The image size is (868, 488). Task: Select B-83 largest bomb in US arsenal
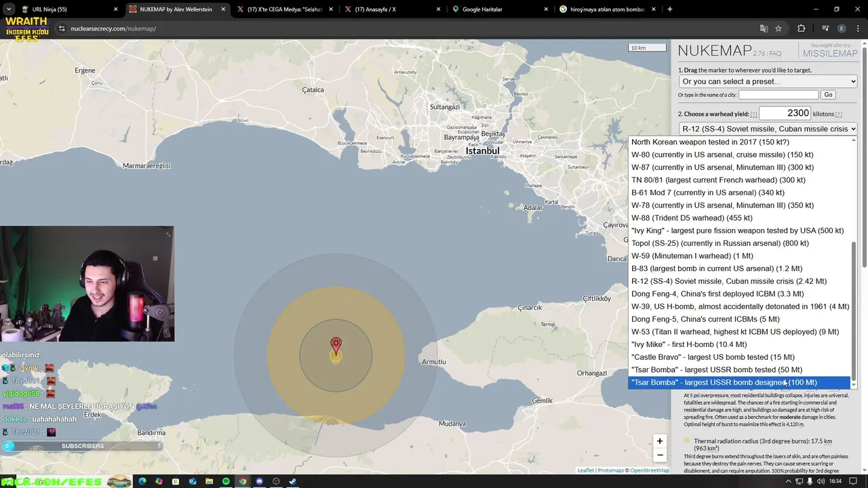click(738, 268)
